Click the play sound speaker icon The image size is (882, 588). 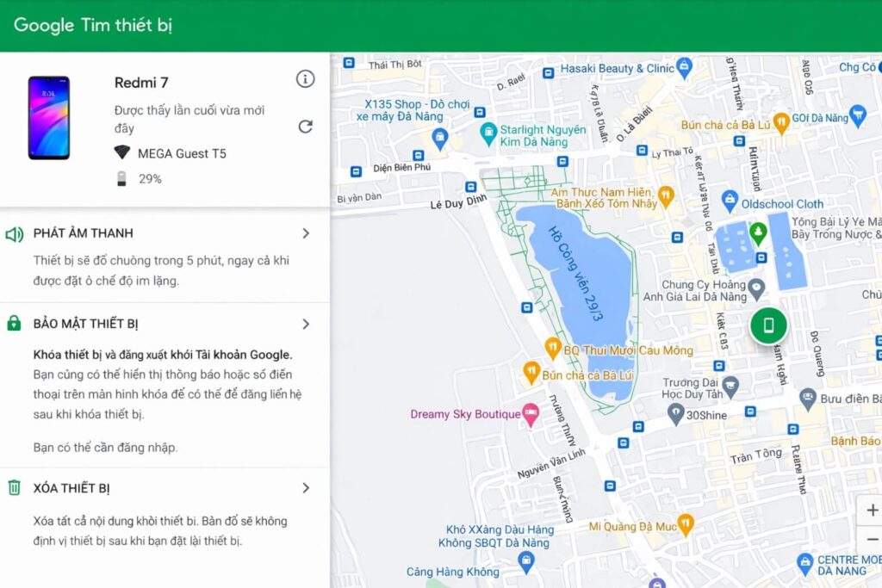pyautogui.click(x=15, y=234)
